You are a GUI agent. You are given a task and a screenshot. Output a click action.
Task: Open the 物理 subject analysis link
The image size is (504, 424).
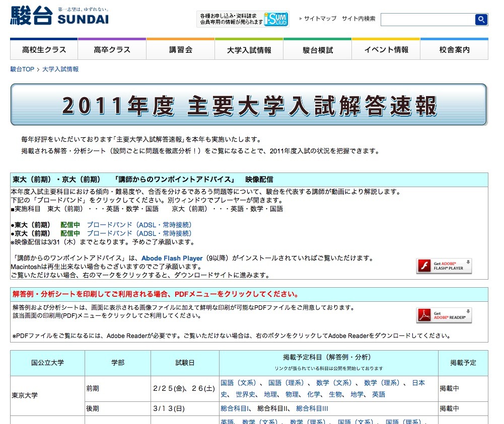coord(292,394)
